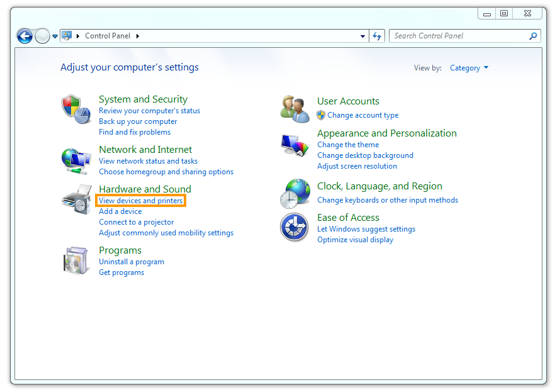Click the Clock, Language, and Region icon
Viewport: 555px width, 392px height.
pyautogui.click(x=294, y=193)
